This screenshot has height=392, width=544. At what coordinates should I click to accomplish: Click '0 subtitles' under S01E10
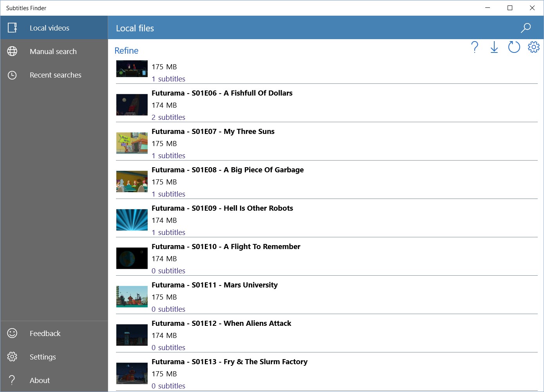click(168, 271)
